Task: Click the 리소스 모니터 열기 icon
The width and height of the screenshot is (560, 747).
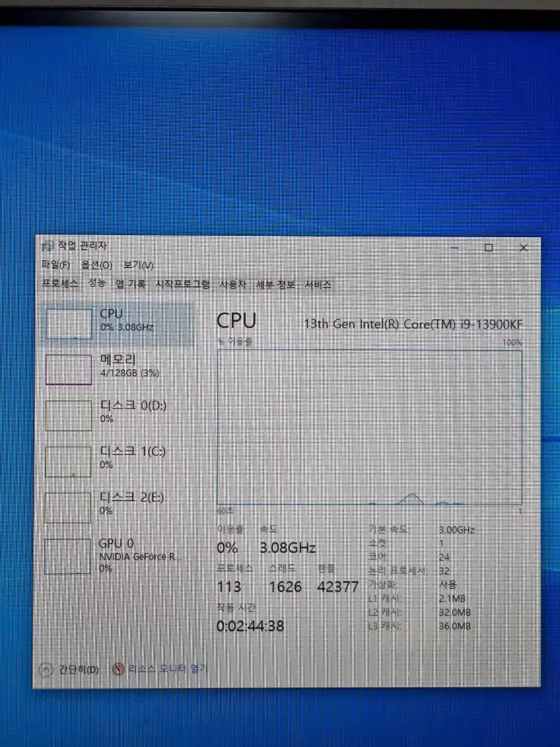Action: pos(119,669)
